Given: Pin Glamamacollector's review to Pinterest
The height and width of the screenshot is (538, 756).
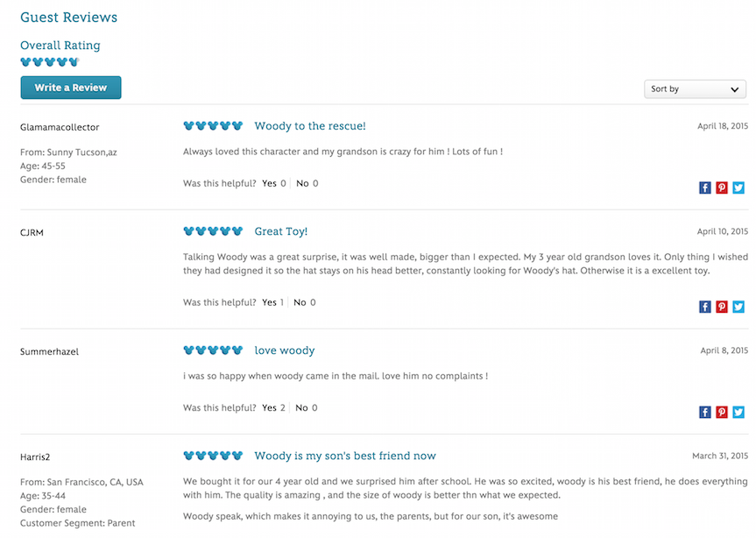Looking at the screenshot, I should 721,188.
